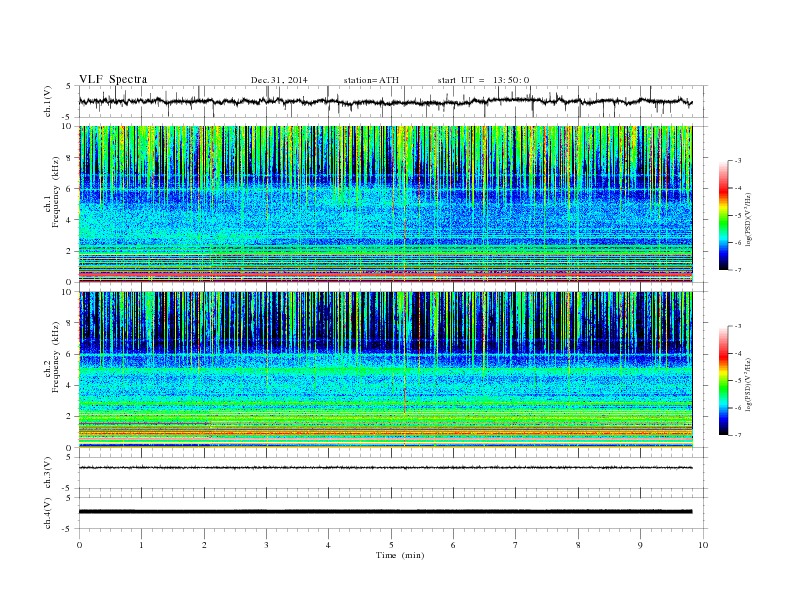Click the "2" kHz tick on ch.1 frequency axis

pyautogui.click(x=70, y=251)
